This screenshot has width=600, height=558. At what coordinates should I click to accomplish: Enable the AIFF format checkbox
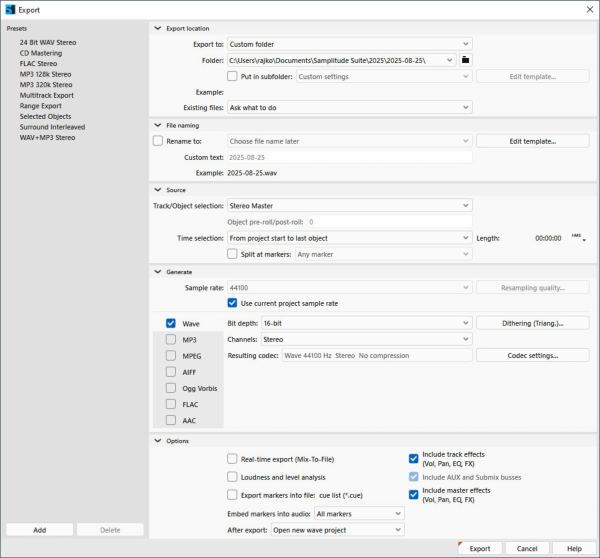[171, 372]
